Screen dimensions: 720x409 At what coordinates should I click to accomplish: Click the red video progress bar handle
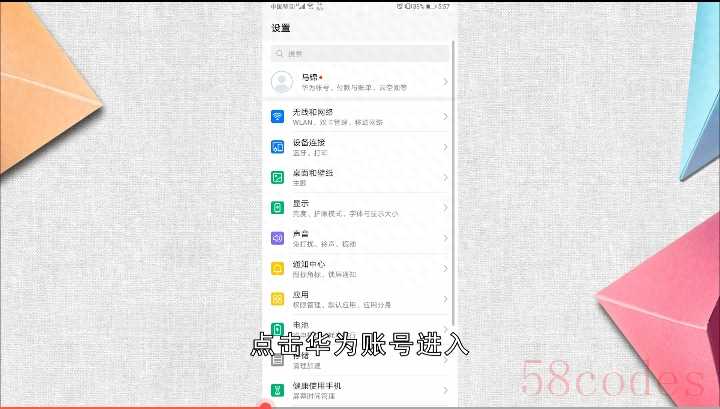point(265,406)
